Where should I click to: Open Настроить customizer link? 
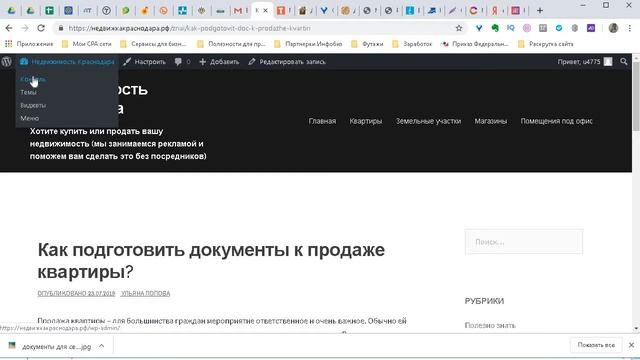144,62
